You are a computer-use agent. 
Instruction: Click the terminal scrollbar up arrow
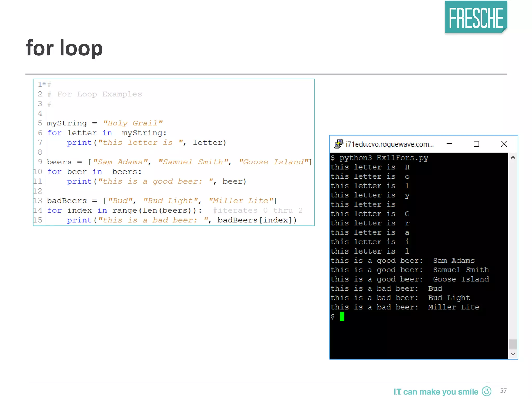(x=513, y=158)
